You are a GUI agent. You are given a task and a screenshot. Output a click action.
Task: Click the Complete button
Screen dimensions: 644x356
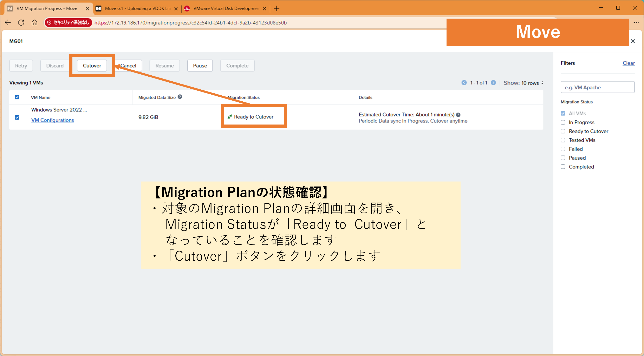pyautogui.click(x=237, y=65)
